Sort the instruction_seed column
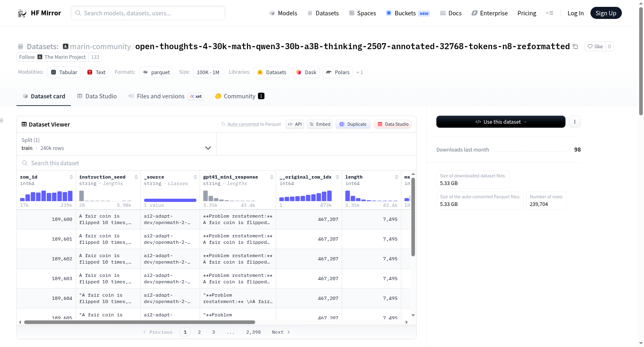Image resolution: width=644 pixels, height=347 pixels. point(136,177)
